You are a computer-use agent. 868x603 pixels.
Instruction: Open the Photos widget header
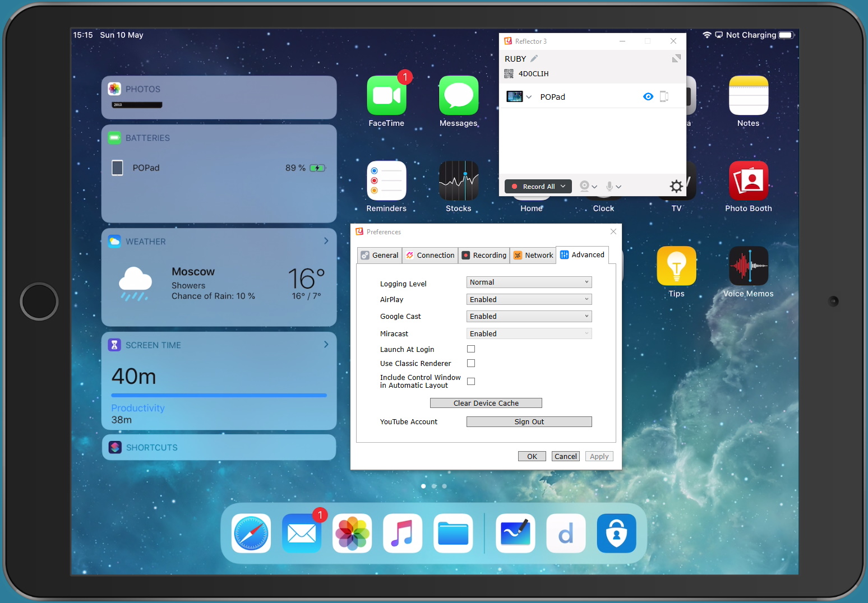tap(143, 89)
